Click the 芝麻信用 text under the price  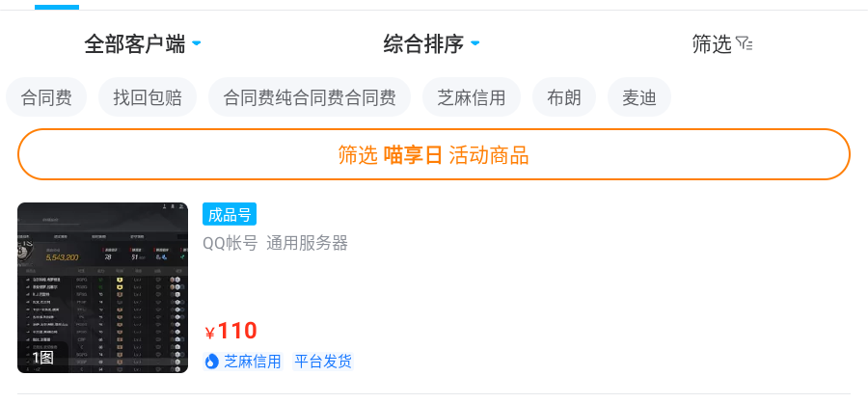253,362
